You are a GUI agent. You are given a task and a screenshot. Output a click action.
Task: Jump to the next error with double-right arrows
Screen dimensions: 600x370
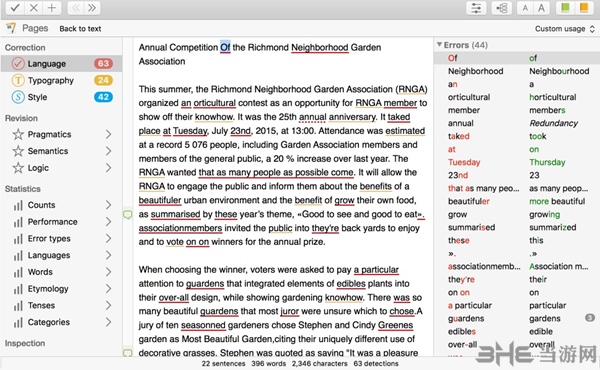92,8
